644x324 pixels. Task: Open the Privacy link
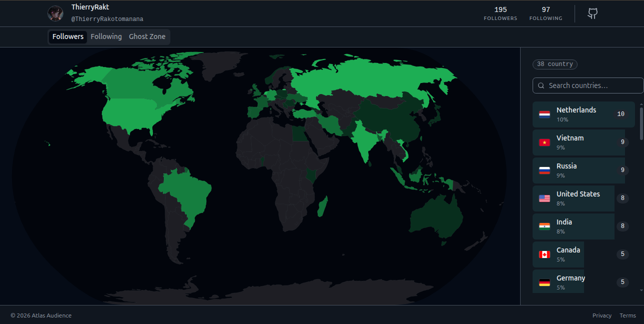[602, 315]
